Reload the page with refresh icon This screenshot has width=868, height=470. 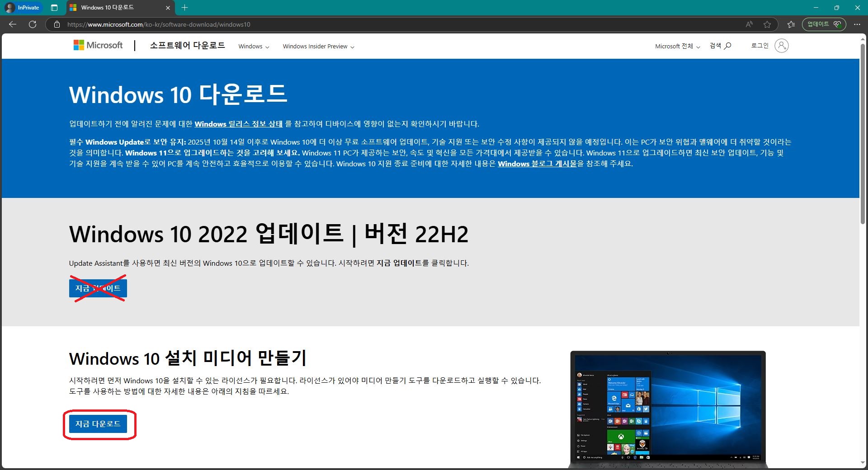pos(33,24)
